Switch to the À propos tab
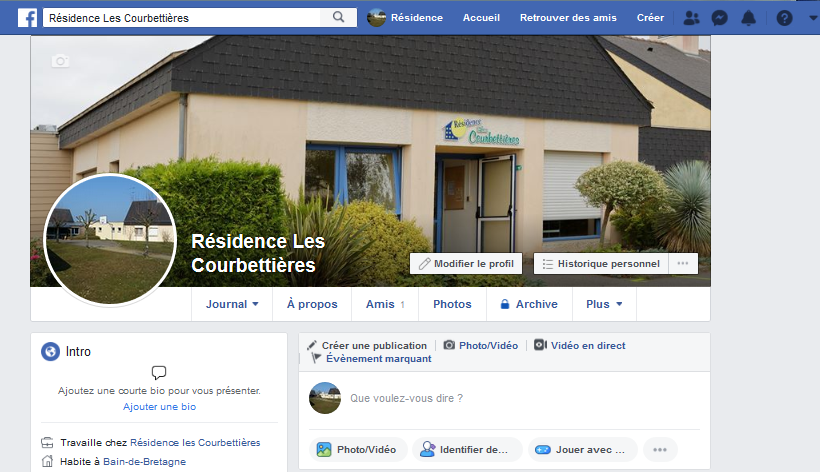This screenshot has width=820, height=472. click(x=312, y=304)
